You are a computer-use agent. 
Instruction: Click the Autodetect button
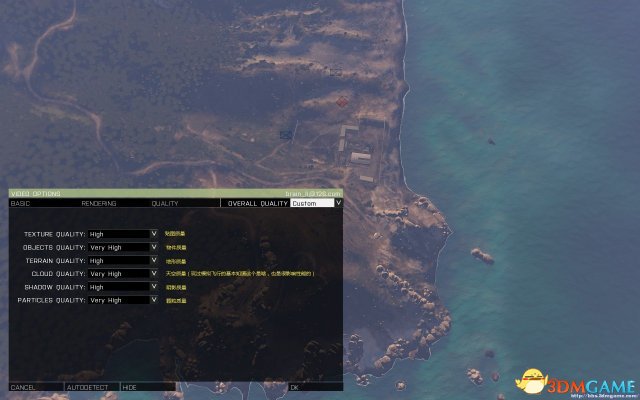coord(92,387)
